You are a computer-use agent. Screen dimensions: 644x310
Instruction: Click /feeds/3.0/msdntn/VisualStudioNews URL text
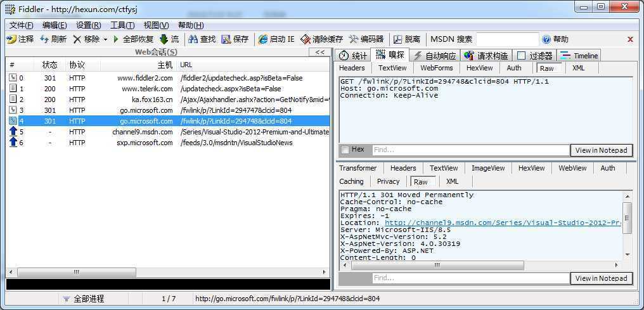pyautogui.click(x=236, y=143)
